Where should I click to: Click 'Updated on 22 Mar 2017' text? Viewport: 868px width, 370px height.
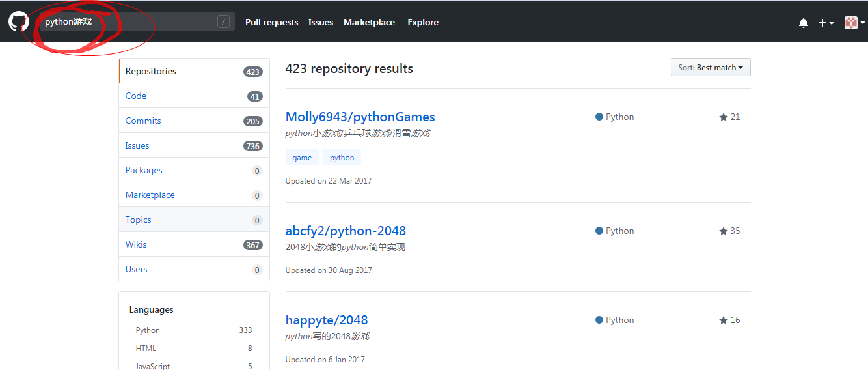coord(329,181)
